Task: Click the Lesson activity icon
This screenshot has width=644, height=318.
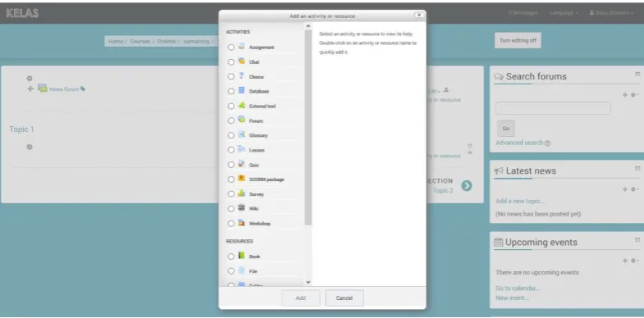Action: click(241, 149)
